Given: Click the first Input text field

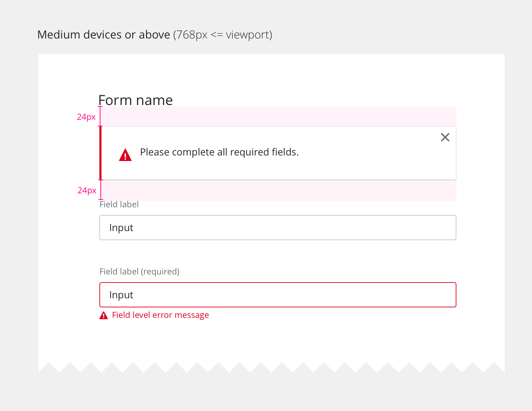Looking at the screenshot, I should click(x=278, y=228).
